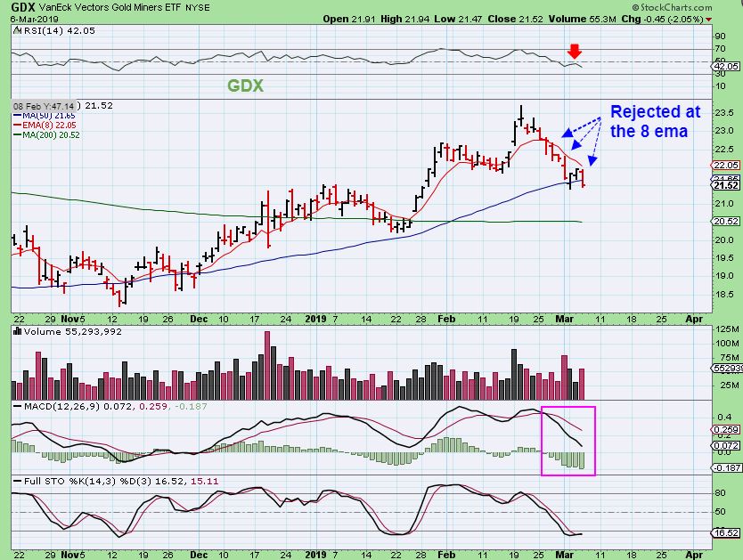Click the MACD(12,26,9) indicator label
Screen dimensions: 743x560
pos(61,406)
